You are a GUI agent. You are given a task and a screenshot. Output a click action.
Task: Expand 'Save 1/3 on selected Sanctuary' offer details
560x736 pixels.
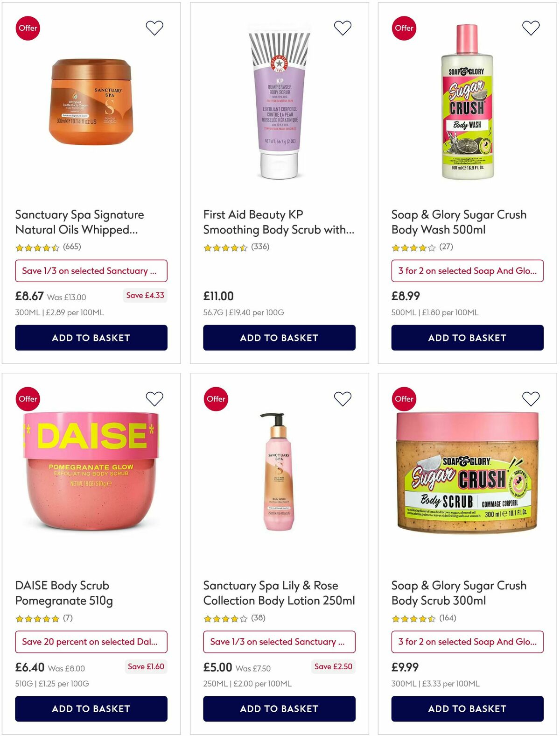coord(91,271)
